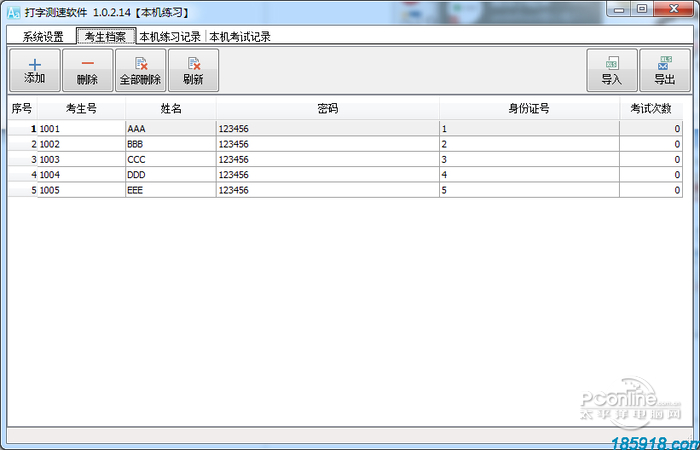Click password 123456 in DDD row
The image size is (700, 450).
[x=328, y=175]
